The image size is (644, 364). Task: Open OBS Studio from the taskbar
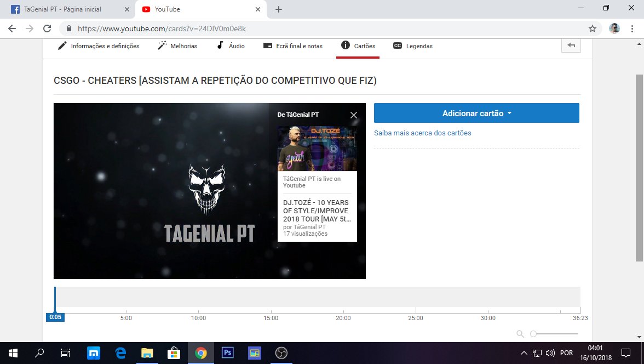coord(281,353)
